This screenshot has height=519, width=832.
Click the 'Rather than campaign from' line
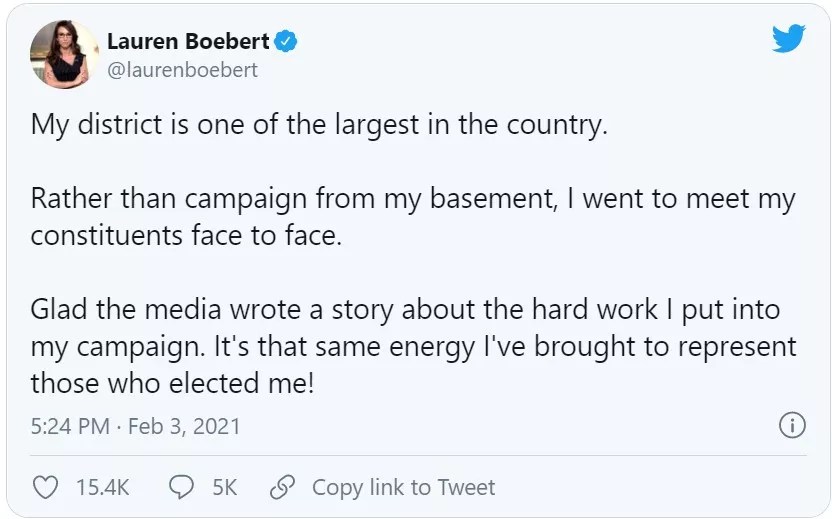pyautogui.click(x=412, y=198)
